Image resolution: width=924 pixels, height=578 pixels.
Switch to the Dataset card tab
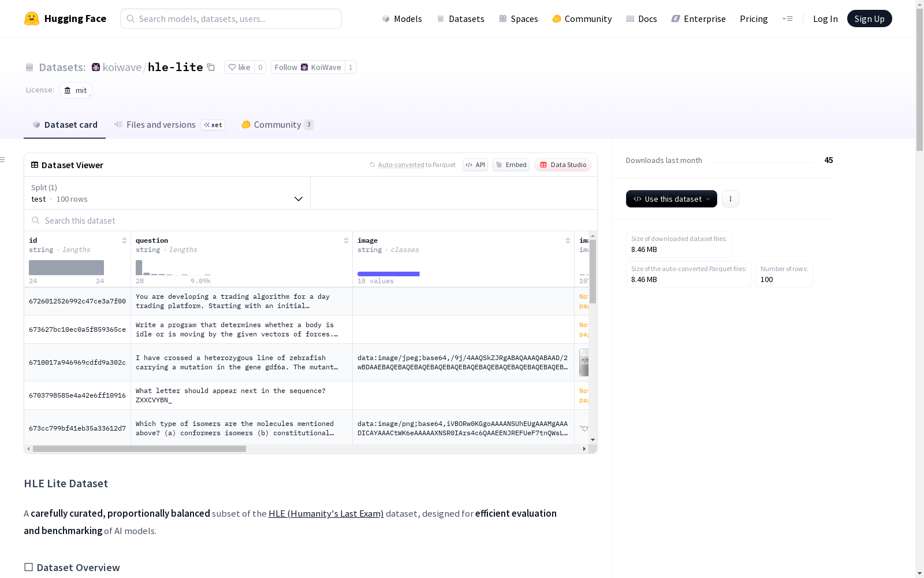(x=65, y=125)
